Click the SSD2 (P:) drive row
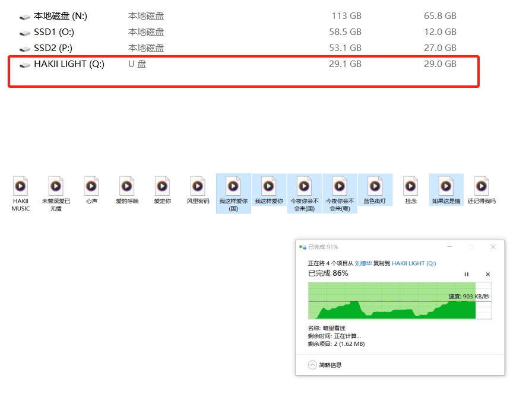 point(53,48)
